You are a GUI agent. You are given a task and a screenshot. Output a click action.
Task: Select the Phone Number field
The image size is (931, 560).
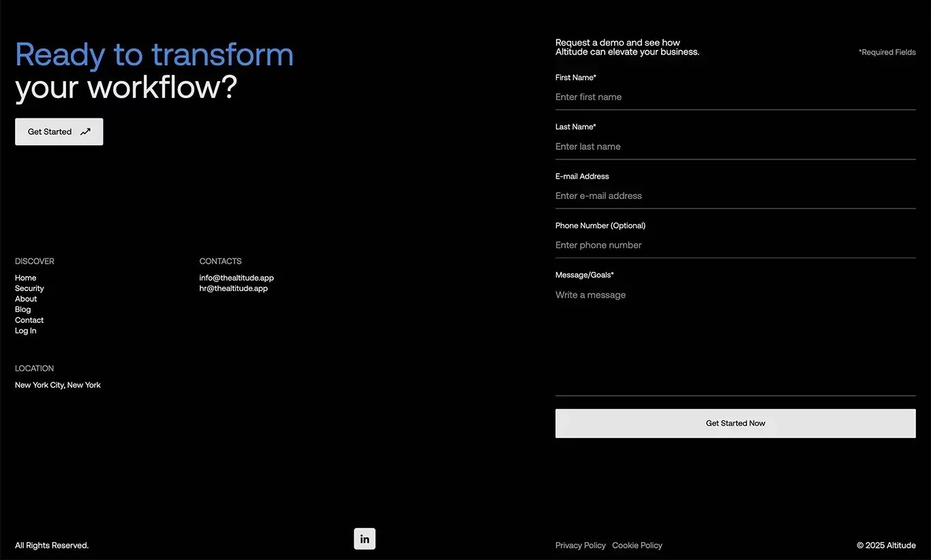pos(735,245)
